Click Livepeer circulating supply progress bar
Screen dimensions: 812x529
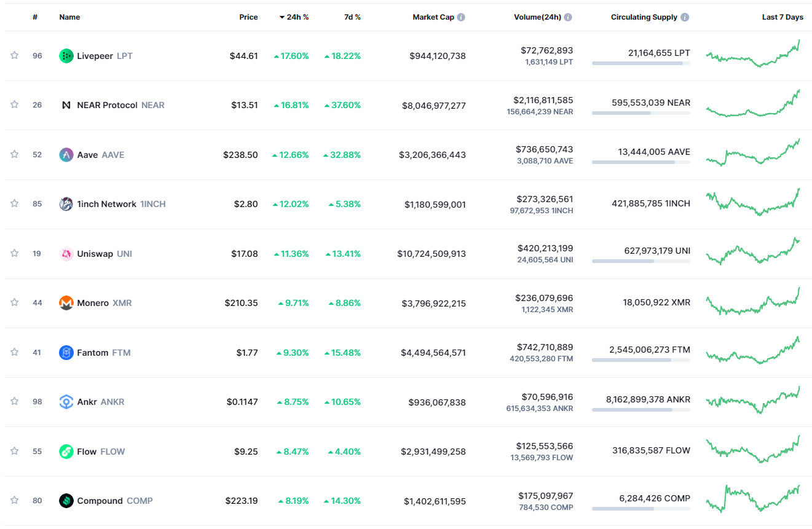(x=641, y=63)
